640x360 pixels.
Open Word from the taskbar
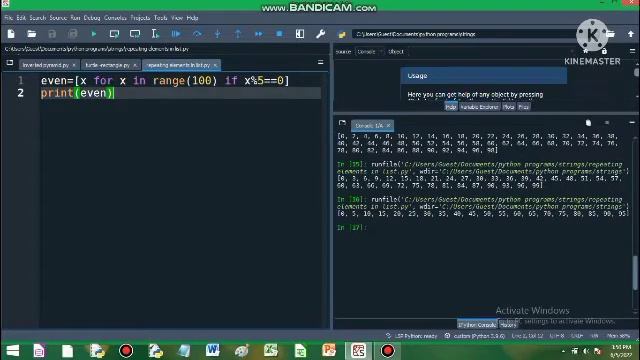pyautogui.click(x=213, y=350)
